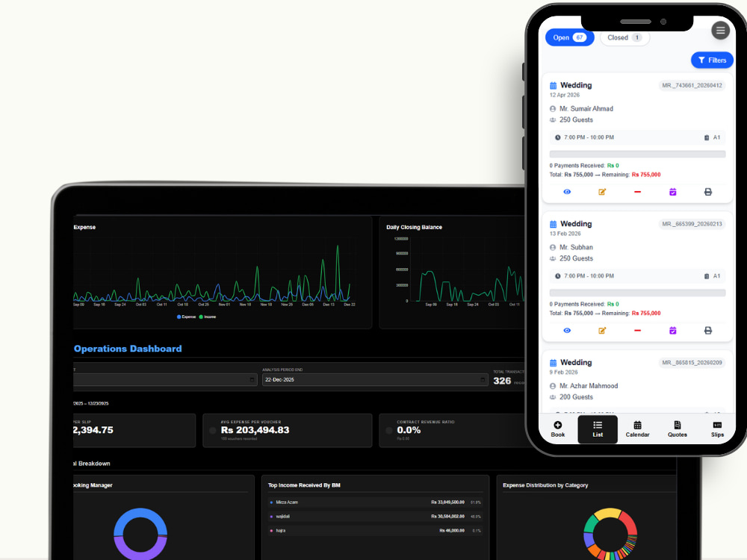The image size is (747, 560).
Task: Open the Book tab in bottom navigation
Action: (x=558, y=429)
